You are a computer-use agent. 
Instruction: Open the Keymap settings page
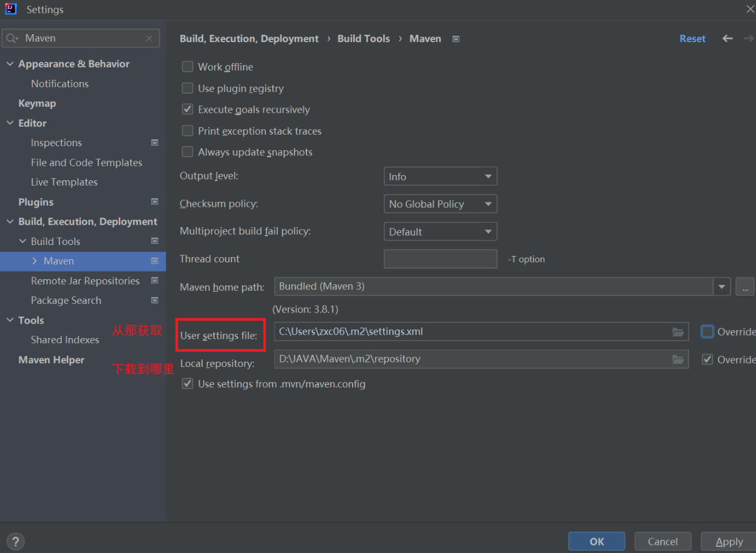(x=37, y=103)
